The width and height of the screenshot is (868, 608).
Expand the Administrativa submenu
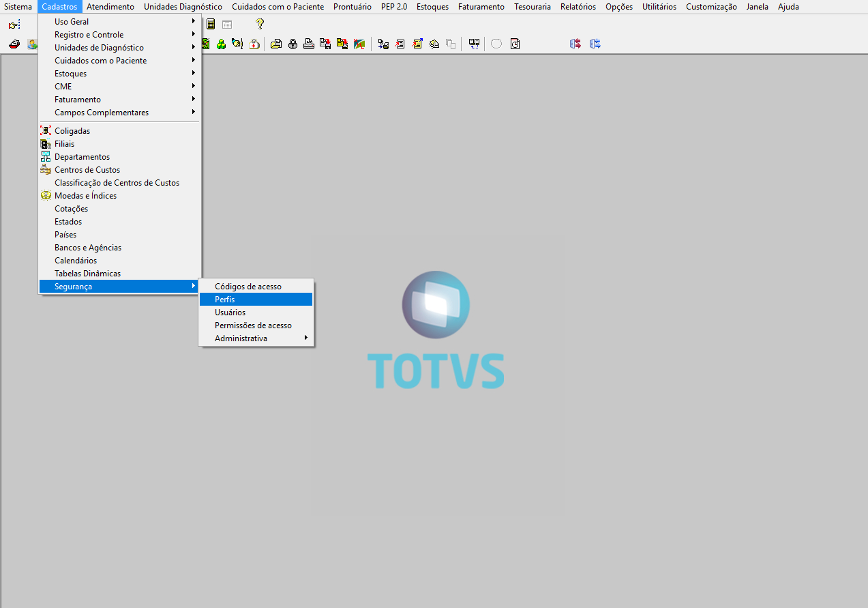tap(256, 338)
